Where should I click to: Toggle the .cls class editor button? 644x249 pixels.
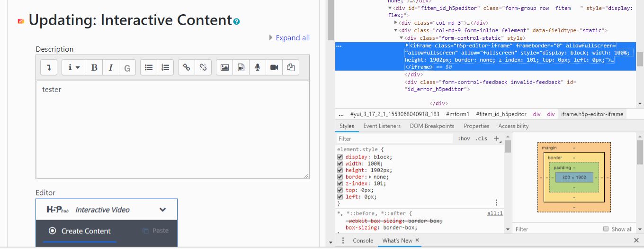481,138
